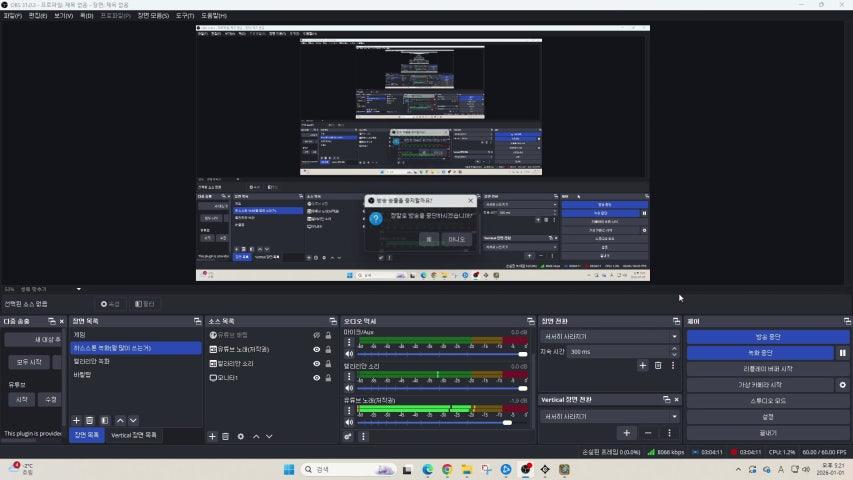Hide the 모니터1 source via eye icon
The height and width of the screenshot is (480, 853).
tap(316, 378)
